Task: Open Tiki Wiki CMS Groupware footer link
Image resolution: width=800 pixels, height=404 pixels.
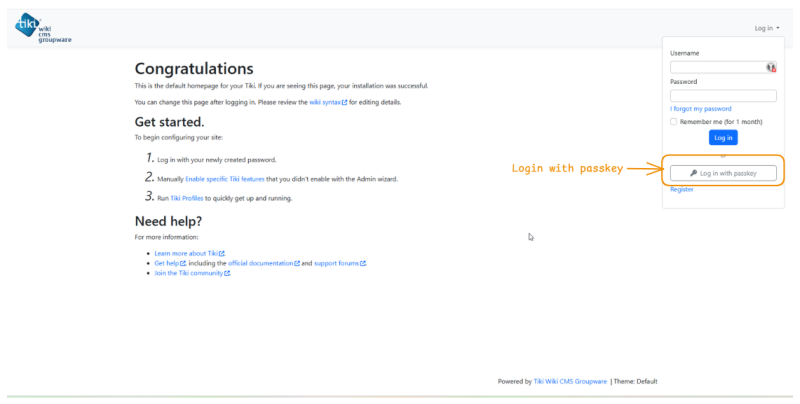Action: [570, 382]
